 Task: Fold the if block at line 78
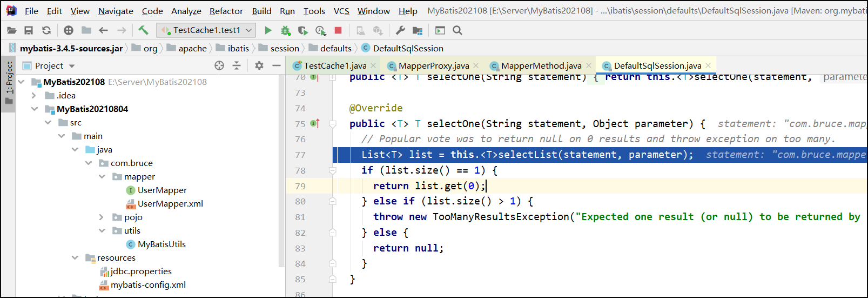tap(333, 170)
